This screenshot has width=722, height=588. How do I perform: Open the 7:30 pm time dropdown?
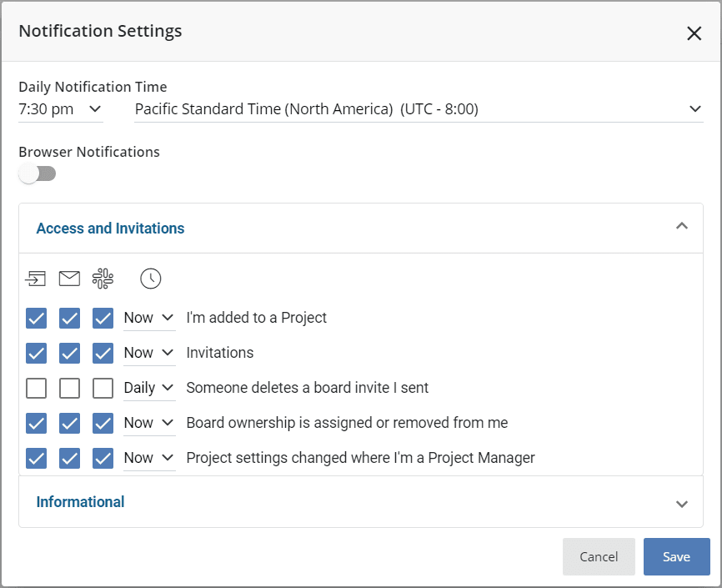60,108
